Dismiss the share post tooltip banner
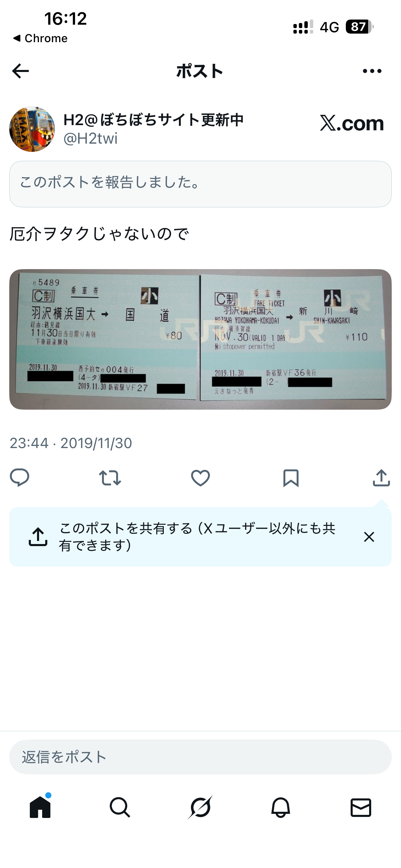The height and width of the screenshot is (868, 401). [369, 537]
